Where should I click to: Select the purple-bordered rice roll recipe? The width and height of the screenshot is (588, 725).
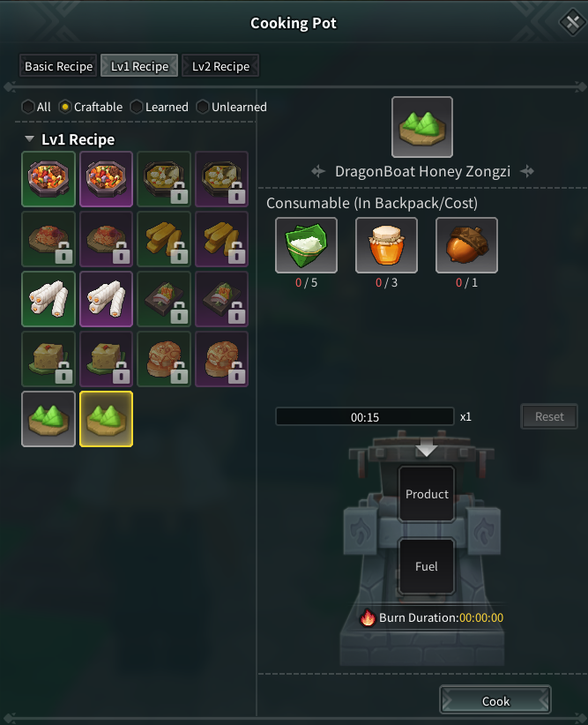[107, 299]
